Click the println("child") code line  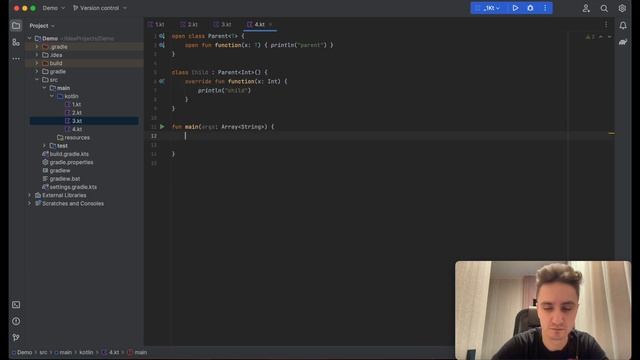(224, 91)
